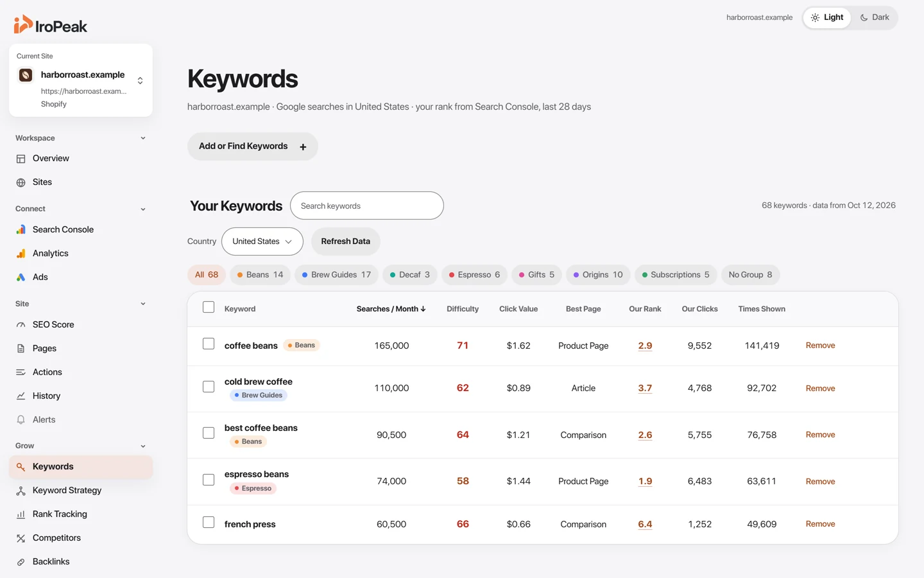The image size is (924, 578).
Task: Filter by Brew Guides 17 group
Action: [336, 275]
